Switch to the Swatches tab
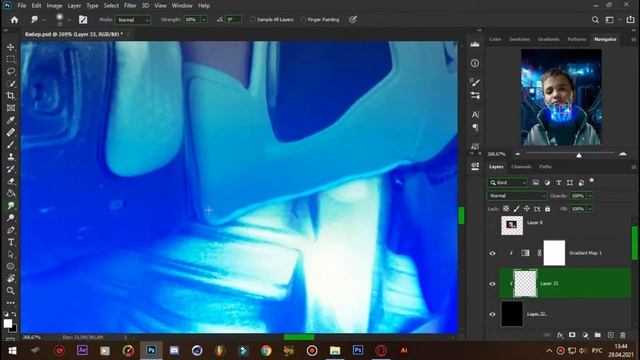This screenshot has width=640, height=360. [x=519, y=39]
